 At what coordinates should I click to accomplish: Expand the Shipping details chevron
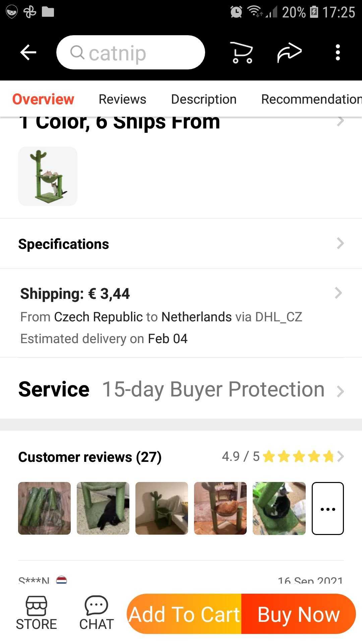[x=339, y=293]
